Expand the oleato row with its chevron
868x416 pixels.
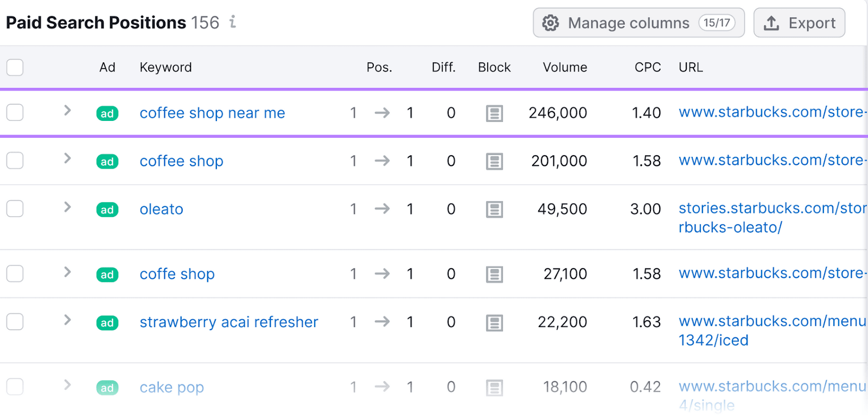pos(67,207)
